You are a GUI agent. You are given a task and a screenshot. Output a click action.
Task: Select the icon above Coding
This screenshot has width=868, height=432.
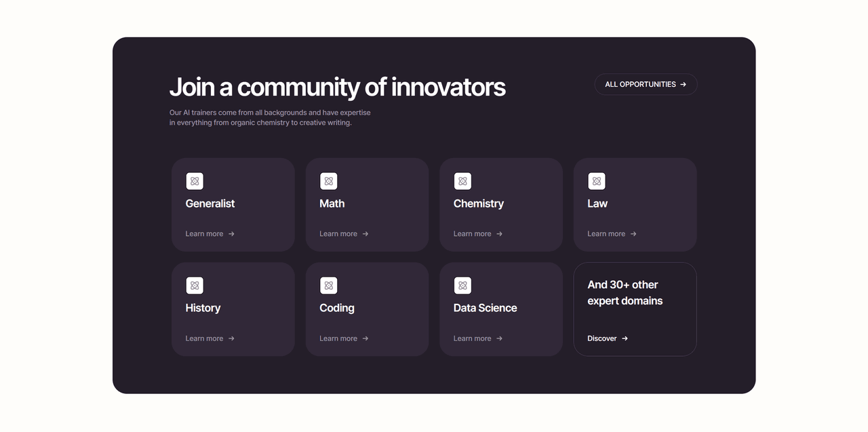pos(329,286)
